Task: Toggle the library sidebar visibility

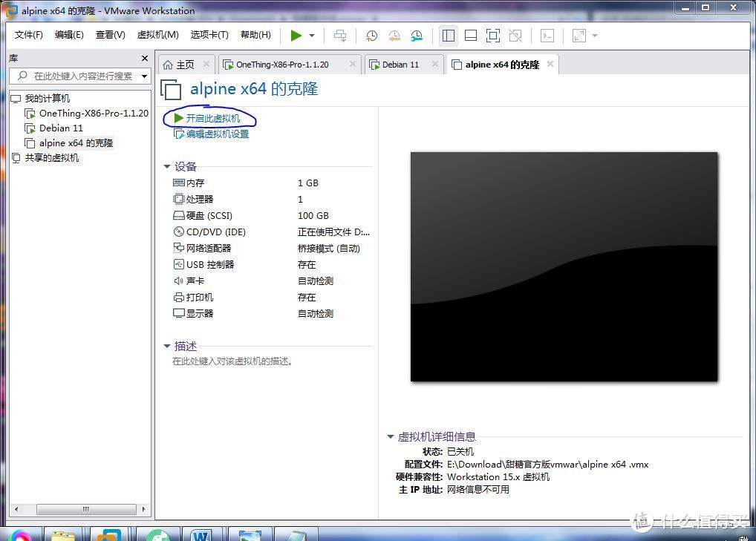Action: click(x=449, y=35)
